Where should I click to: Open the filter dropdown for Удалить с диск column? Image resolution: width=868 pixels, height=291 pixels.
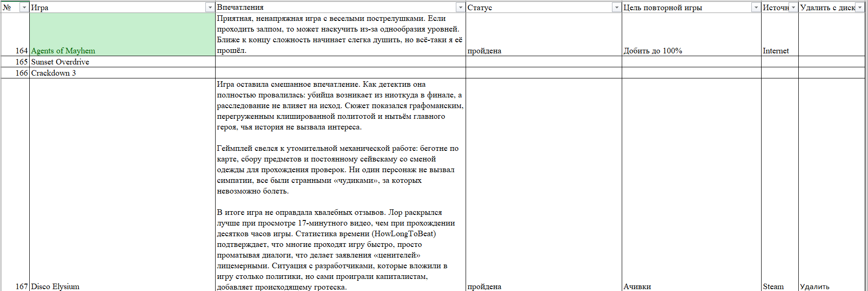[859, 8]
